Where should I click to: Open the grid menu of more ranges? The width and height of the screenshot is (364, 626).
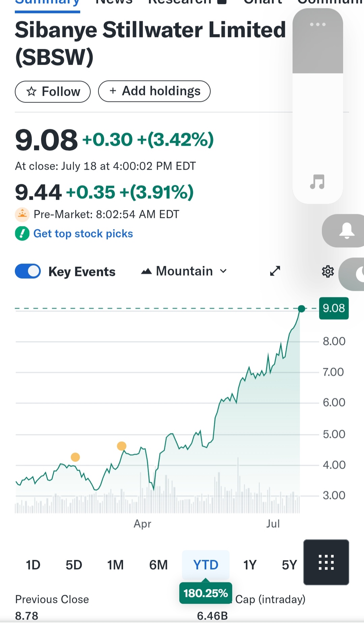326,562
